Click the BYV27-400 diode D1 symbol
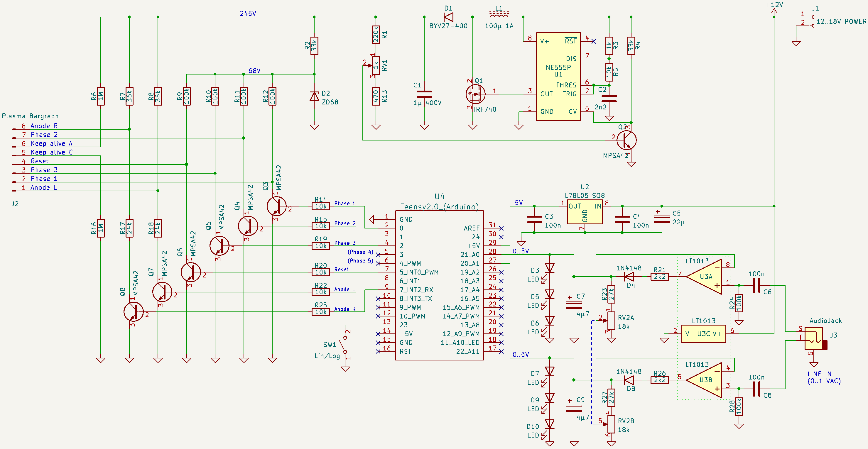Screen dimensions: 868x449 (x=448, y=17)
